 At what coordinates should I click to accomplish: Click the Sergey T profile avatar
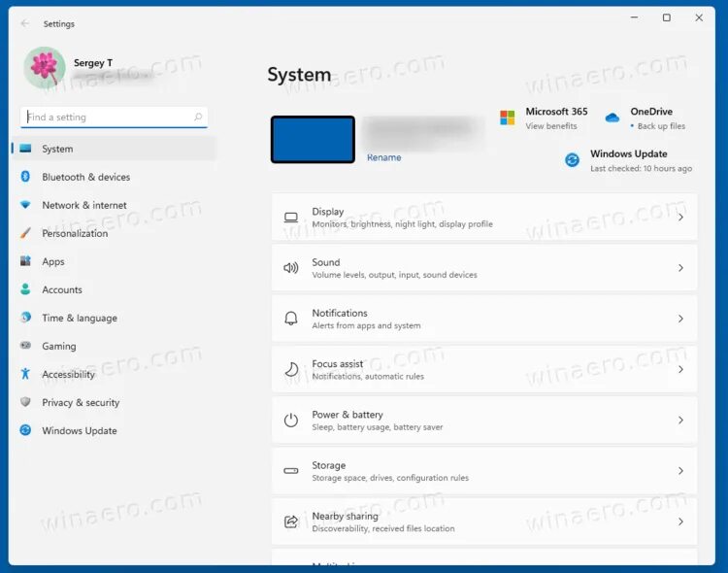[45, 67]
